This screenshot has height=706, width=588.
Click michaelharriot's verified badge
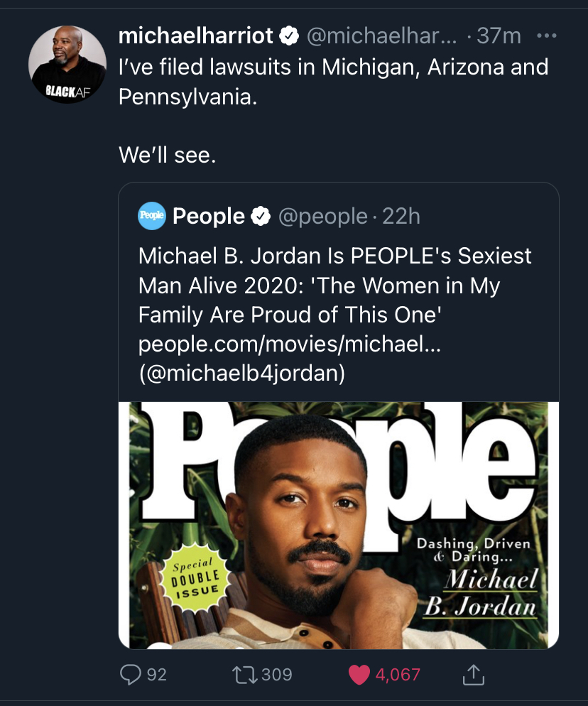coord(289,36)
